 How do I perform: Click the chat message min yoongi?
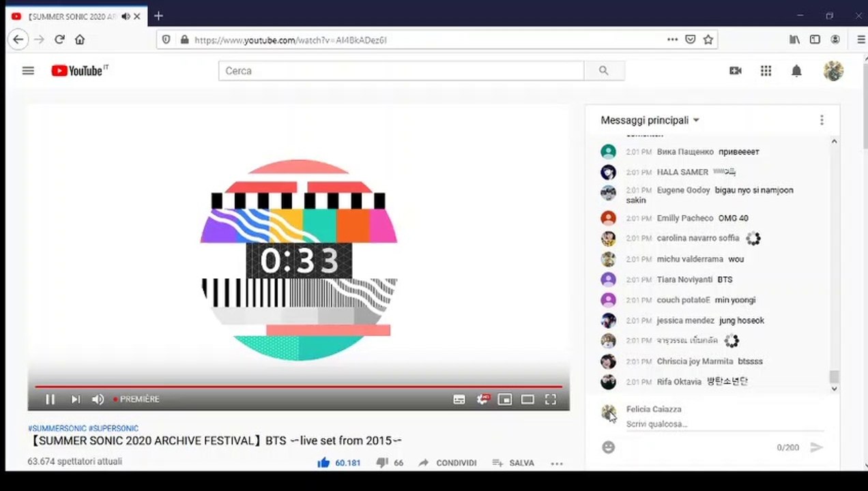tap(735, 300)
